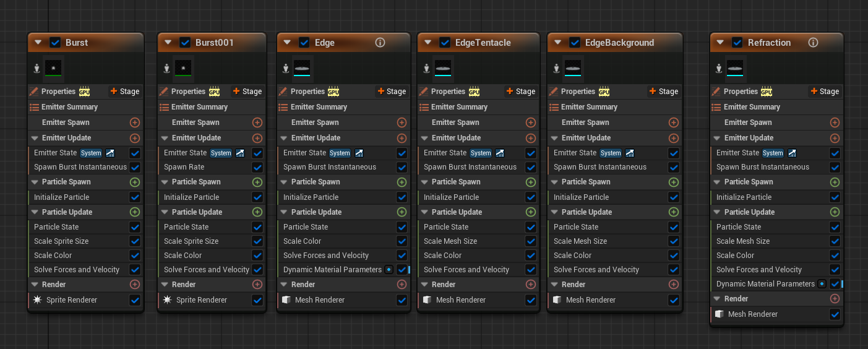Click the Mesh Renderer cube icon in Edge
The width and height of the screenshot is (868, 349).
coord(286,300)
